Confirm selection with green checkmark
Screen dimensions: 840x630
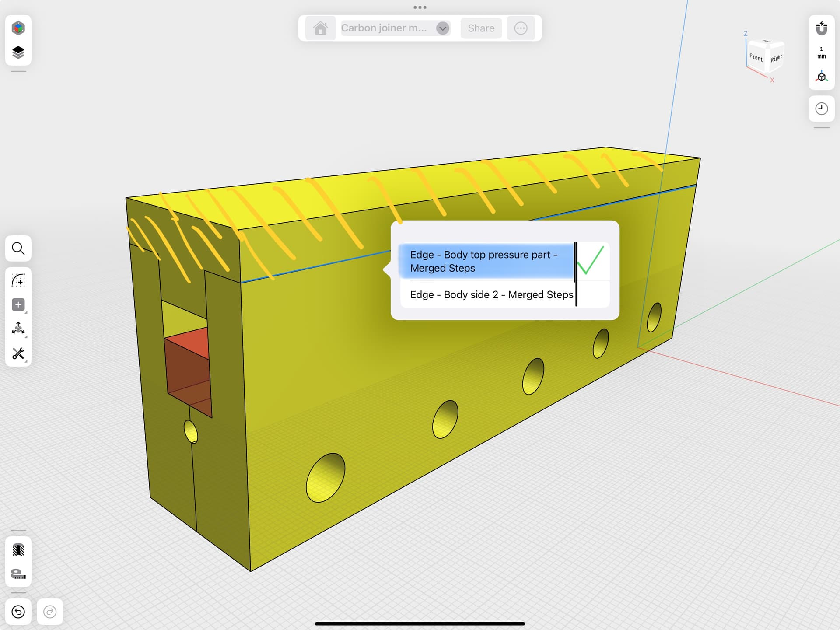[x=591, y=260]
